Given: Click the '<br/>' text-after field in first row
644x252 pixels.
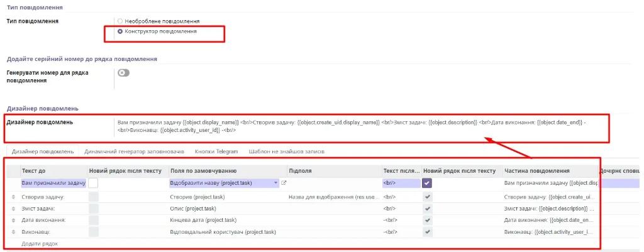Looking at the screenshot, I should tap(400, 183).
